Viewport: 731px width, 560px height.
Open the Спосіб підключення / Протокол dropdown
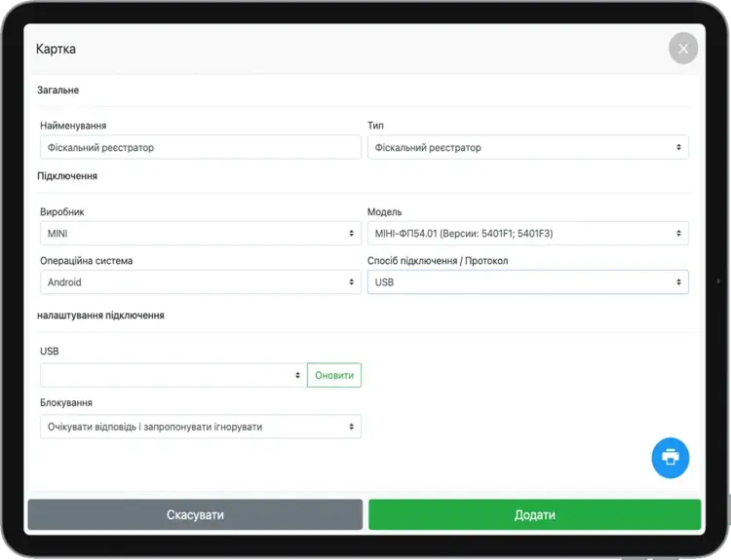tap(527, 281)
